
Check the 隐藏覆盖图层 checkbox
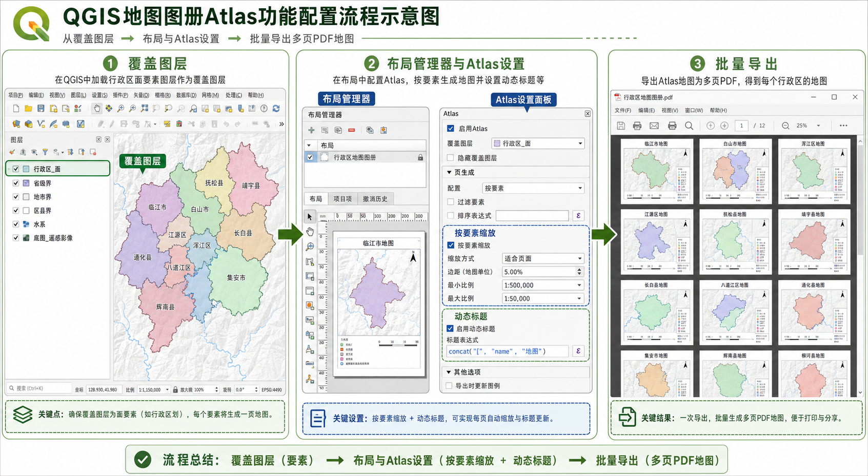pyautogui.click(x=451, y=158)
